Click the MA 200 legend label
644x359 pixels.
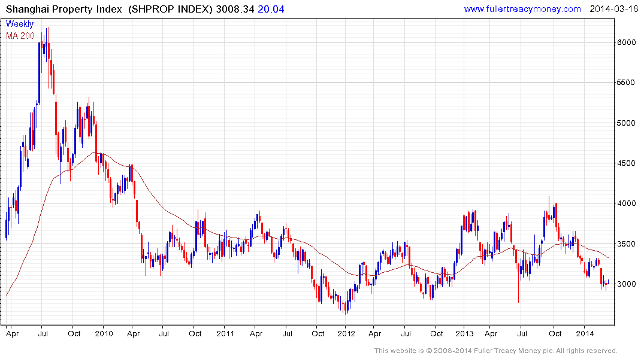click(x=20, y=36)
